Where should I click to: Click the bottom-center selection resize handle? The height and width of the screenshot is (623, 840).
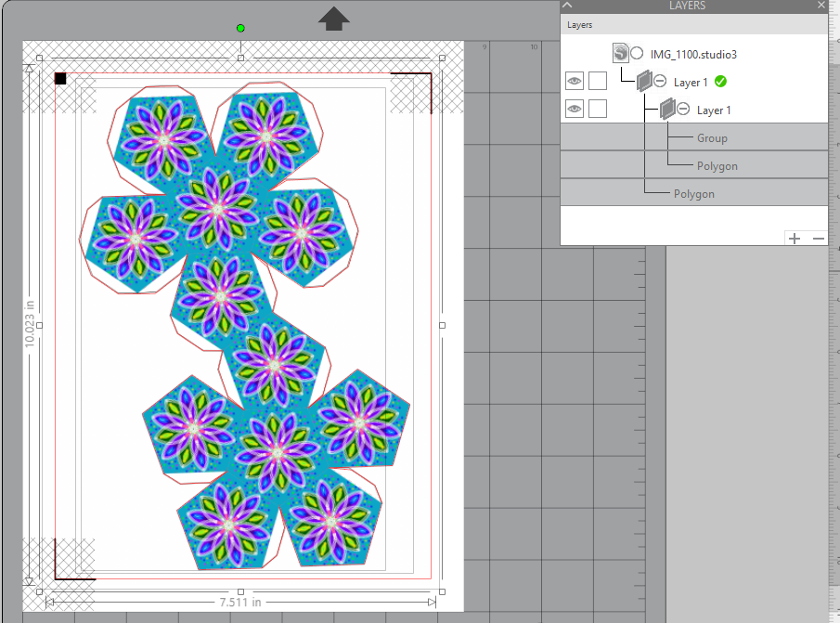coord(241,591)
